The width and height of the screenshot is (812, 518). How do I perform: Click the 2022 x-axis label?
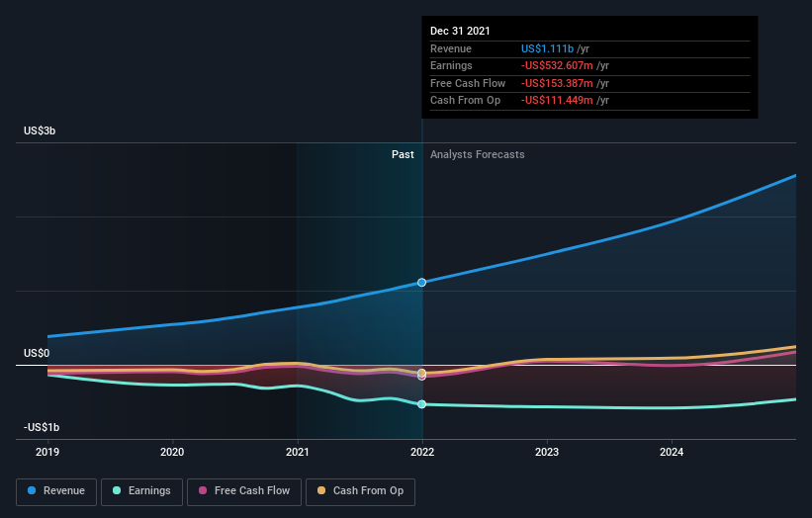coord(422,452)
